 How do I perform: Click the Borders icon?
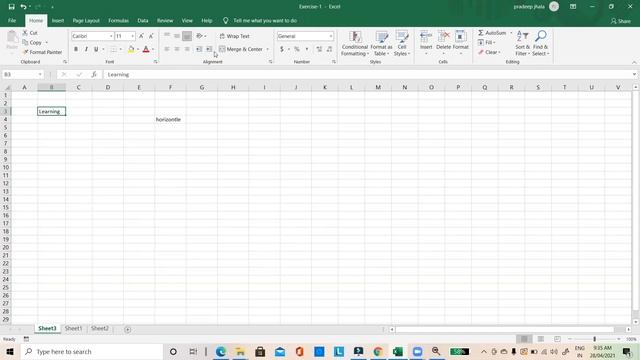coord(113,49)
